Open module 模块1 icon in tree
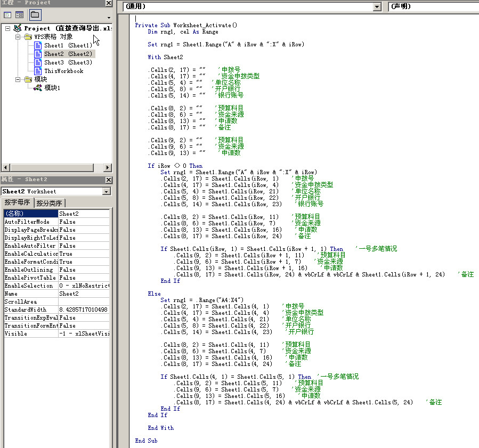479x448 pixels. [38, 88]
